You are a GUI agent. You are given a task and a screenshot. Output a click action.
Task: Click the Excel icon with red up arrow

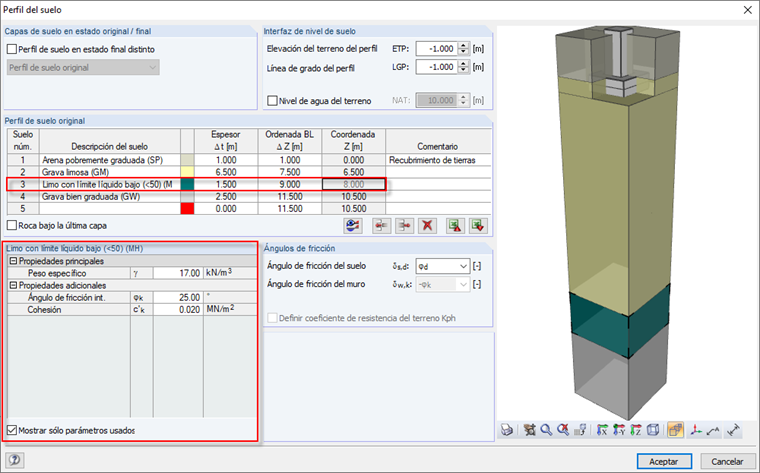point(455,226)
